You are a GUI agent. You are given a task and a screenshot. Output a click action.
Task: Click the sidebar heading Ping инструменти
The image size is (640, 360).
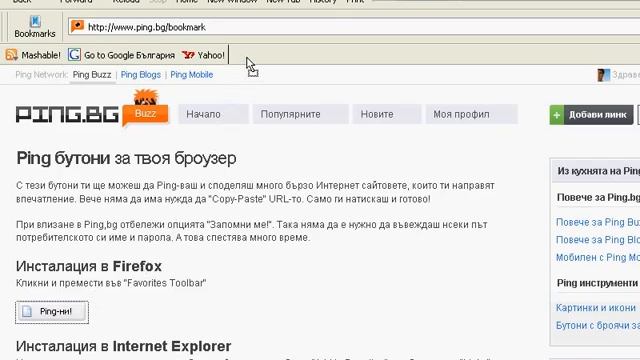click(x=598, y=283)
